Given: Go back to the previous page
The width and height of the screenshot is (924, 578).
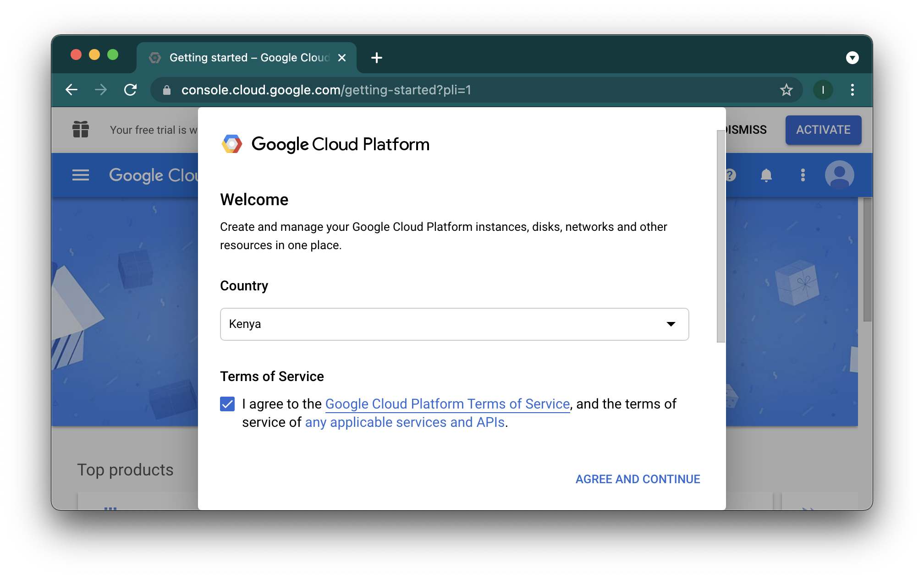Looking at the screenshot, I should click(x=72, y=90).
